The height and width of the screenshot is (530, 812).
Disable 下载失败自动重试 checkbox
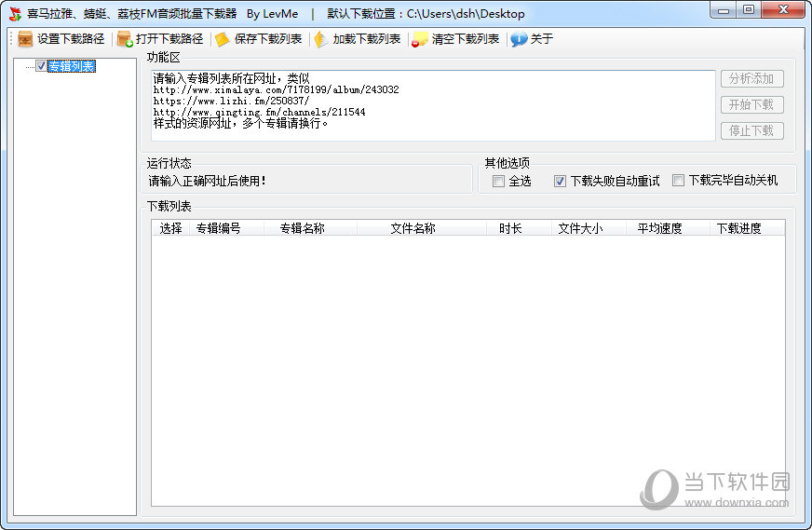(560, 181)
